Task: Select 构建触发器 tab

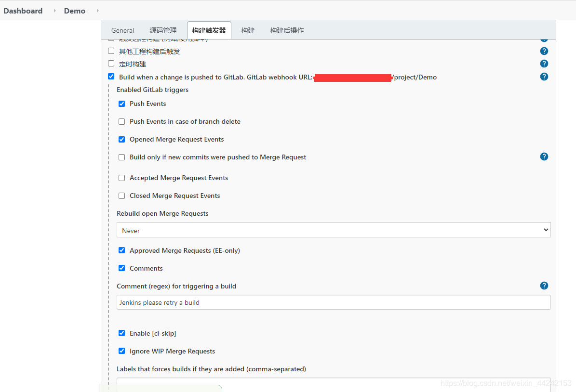Action: [x=209, y=30]
